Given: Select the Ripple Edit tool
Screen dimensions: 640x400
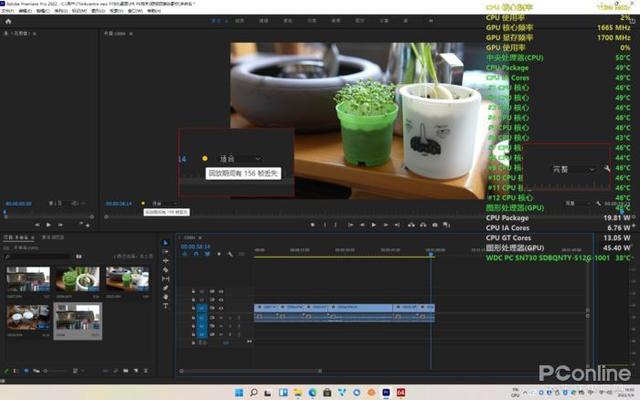Looking at the screenshot, I should [x=165, y=261].
